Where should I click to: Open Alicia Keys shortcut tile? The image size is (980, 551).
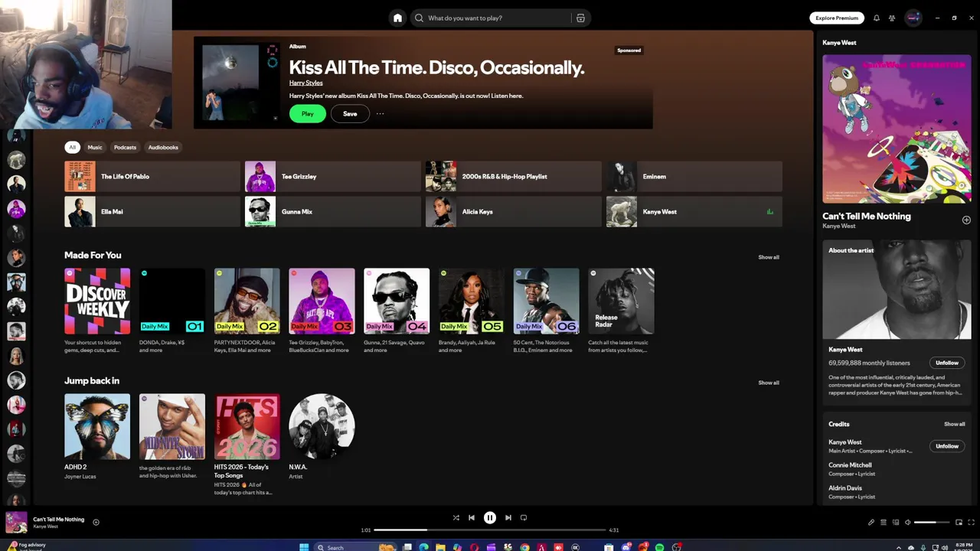point(514,211)
